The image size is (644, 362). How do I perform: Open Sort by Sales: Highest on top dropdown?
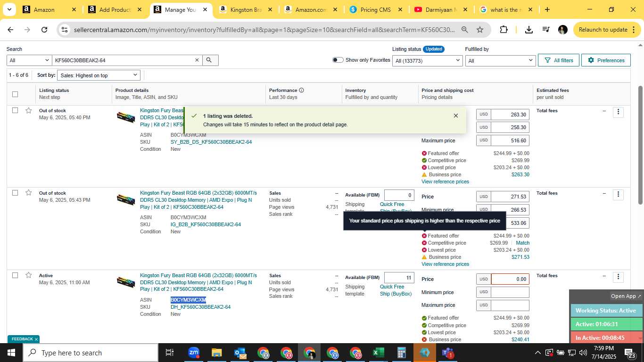[99, 75]
